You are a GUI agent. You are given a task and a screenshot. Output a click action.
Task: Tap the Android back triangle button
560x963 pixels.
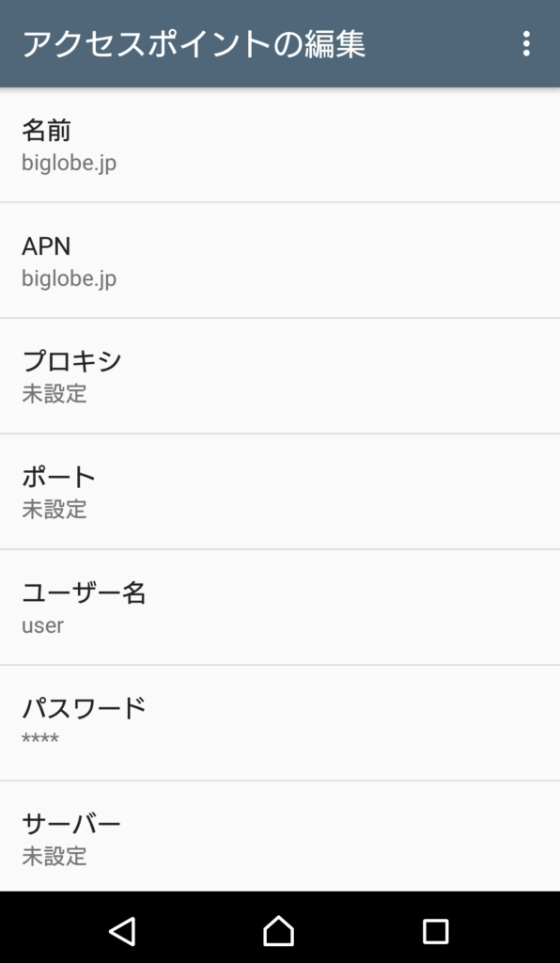[123, 930]
